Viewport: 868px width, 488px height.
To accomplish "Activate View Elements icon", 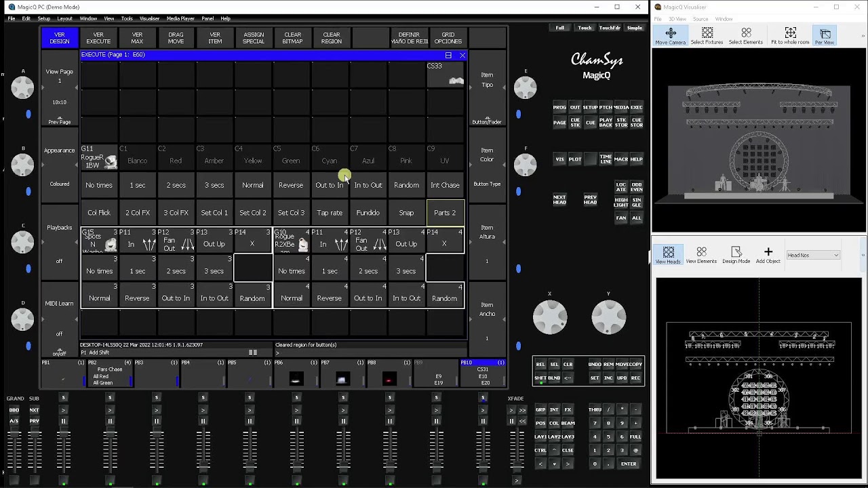I will (701, 255).
